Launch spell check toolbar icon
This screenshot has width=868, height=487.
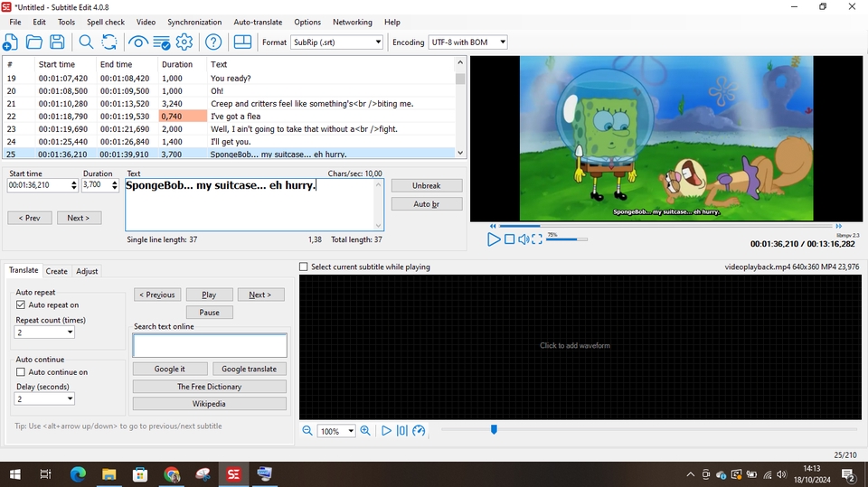[161, 42]
